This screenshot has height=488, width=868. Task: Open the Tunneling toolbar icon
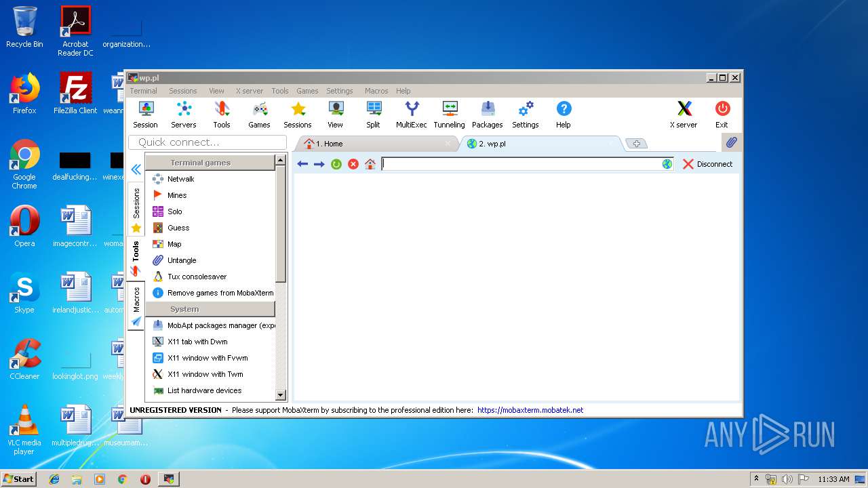click(x=450, y=115)
